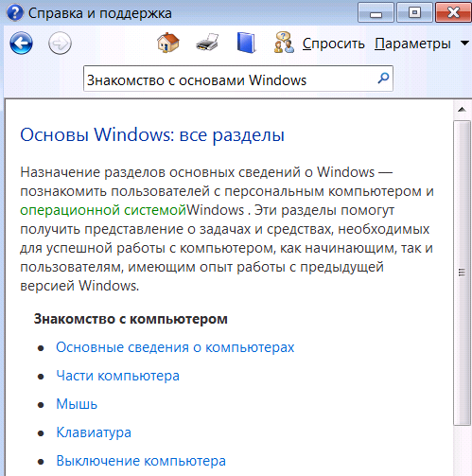472x476 pixels.
Task: Go back with the blue Back arrow
Action: [21, 43]
